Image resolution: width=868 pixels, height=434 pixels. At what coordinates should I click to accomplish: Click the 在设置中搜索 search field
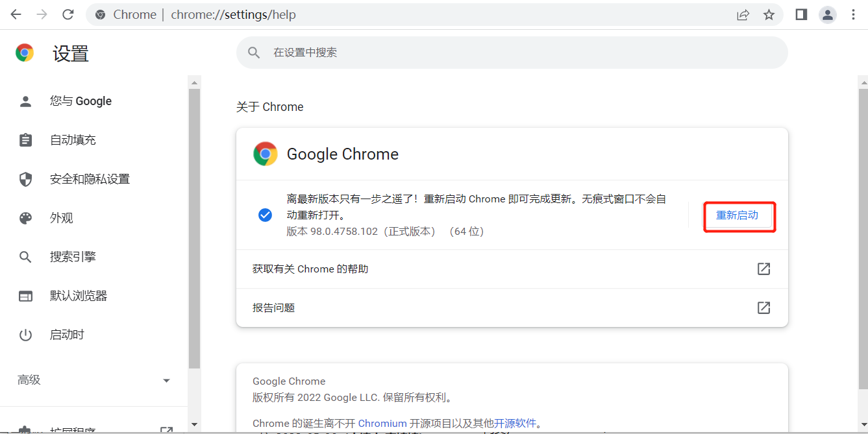(x=512, y=53)
